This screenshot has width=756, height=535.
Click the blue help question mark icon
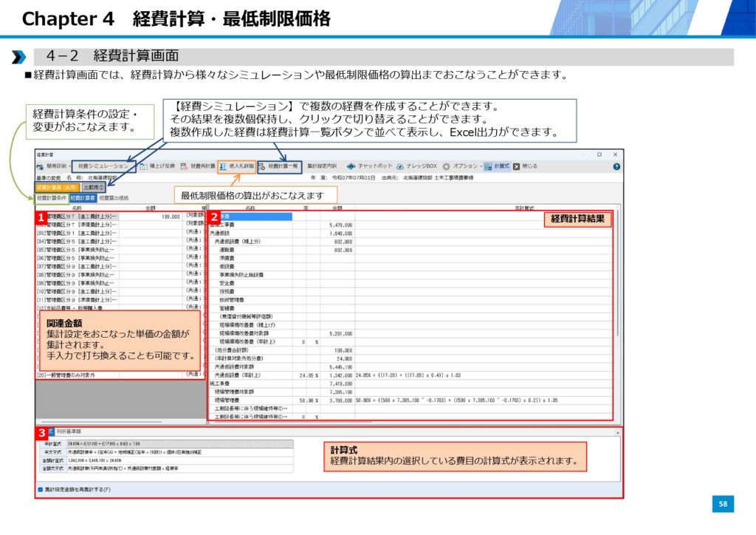coord(616,166)
